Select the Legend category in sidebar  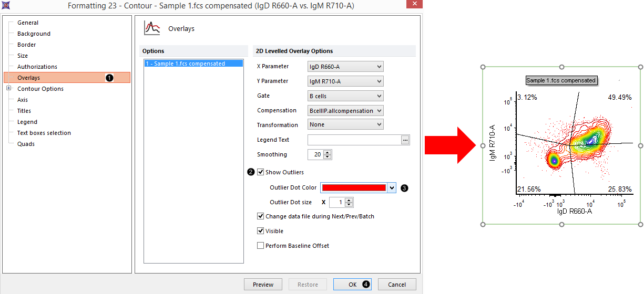[x=27, y=122]
